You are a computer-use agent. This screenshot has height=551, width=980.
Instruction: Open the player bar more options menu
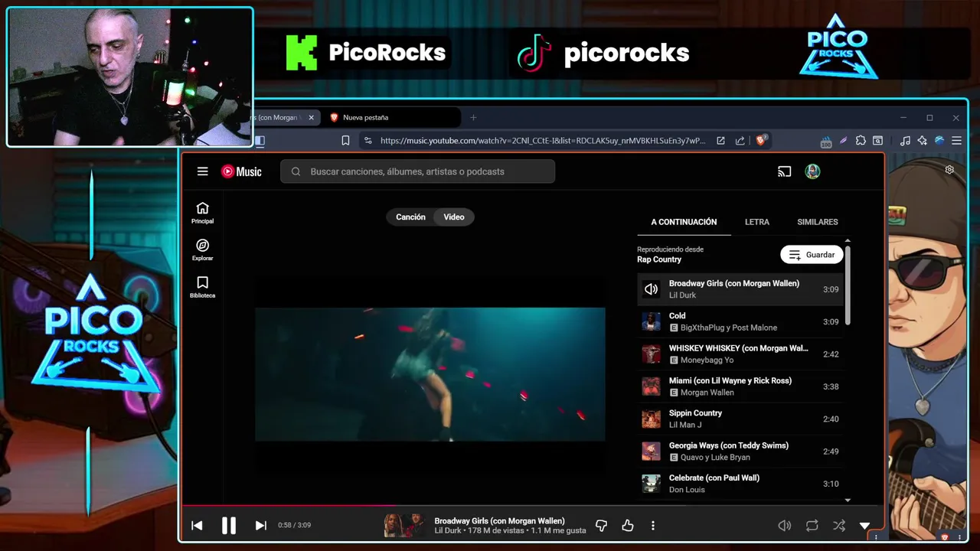coord(653,526)
